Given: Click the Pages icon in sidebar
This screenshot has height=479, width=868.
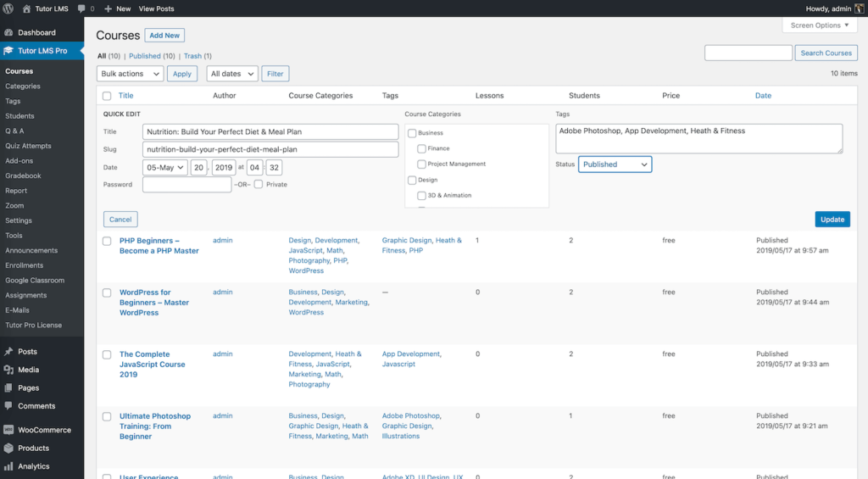Looking at the screenshot, I should [x=8, y=388].
